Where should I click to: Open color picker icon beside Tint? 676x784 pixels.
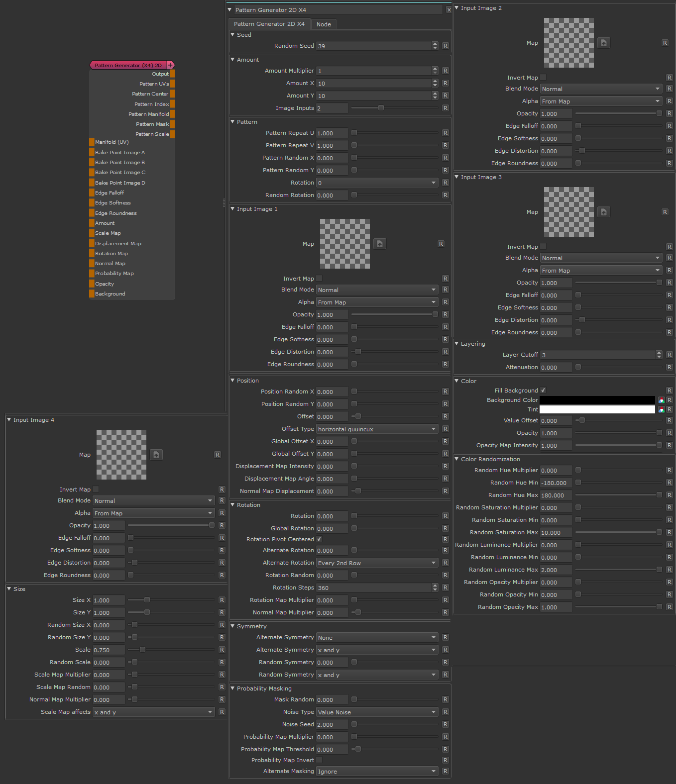click(661, 409)
